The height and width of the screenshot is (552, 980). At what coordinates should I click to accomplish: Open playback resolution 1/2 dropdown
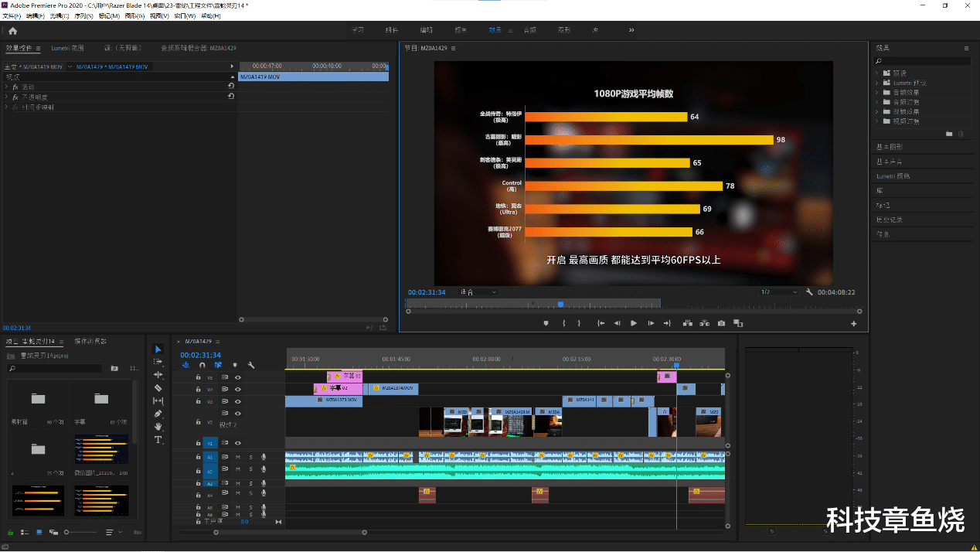pos(778,292)
